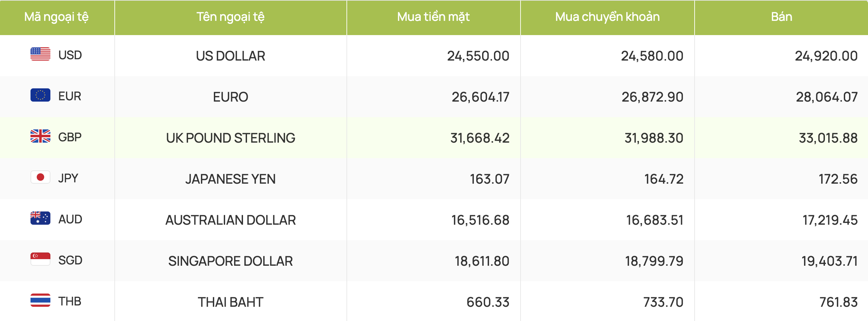The width and height of the screenshot is (868, 321).
Task: Click the UK POUND STERLING name
Action: point(230,138)
